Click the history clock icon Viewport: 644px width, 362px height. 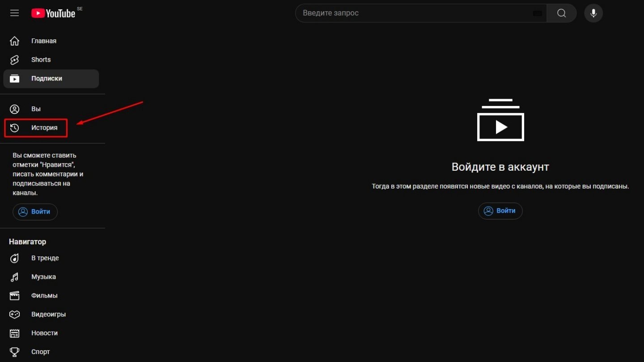point(15,128)
